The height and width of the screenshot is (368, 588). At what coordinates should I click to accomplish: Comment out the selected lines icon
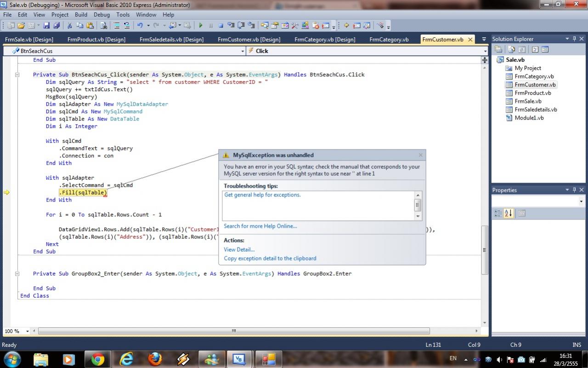116,26
